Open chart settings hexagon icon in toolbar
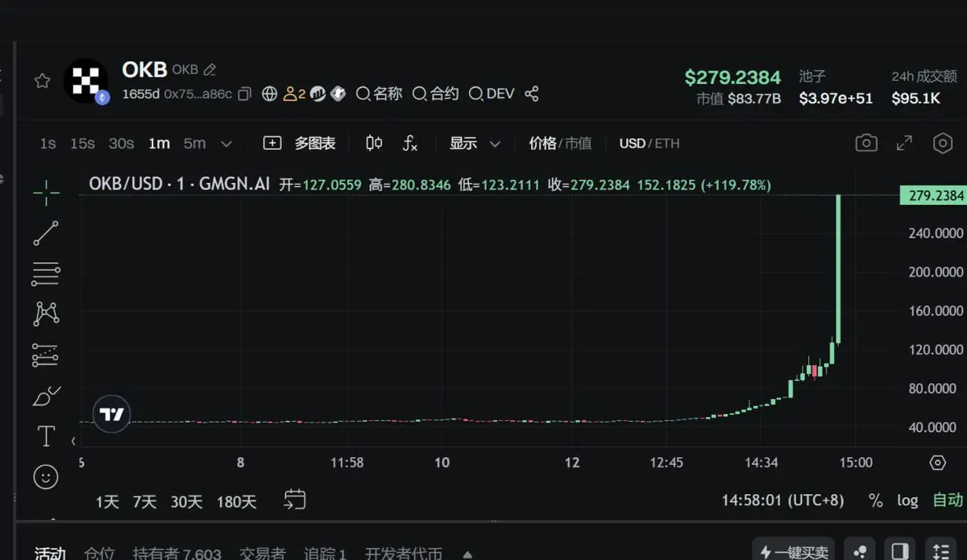This screenshot has width=967, height=560. click(x=943, y=143)
